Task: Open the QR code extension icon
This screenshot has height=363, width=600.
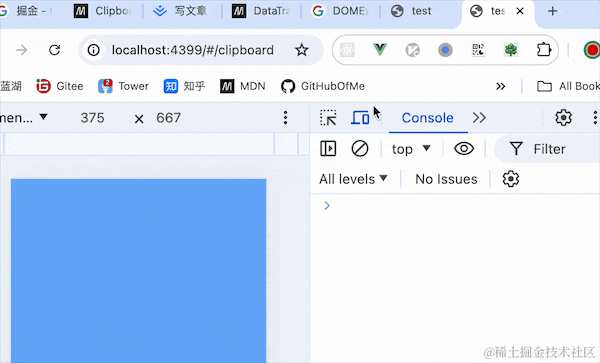Action: coord(478,50)
